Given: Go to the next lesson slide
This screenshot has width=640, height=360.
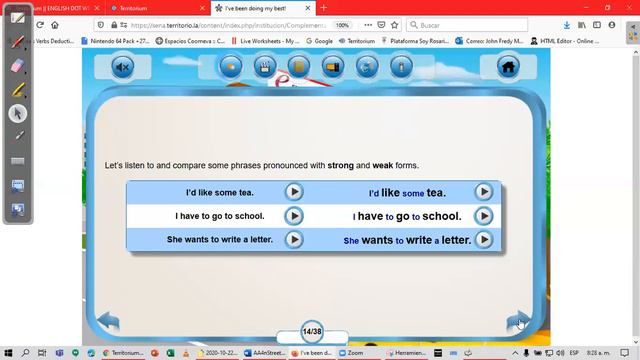Looking at the screenshot, I should tap(518, 321).
